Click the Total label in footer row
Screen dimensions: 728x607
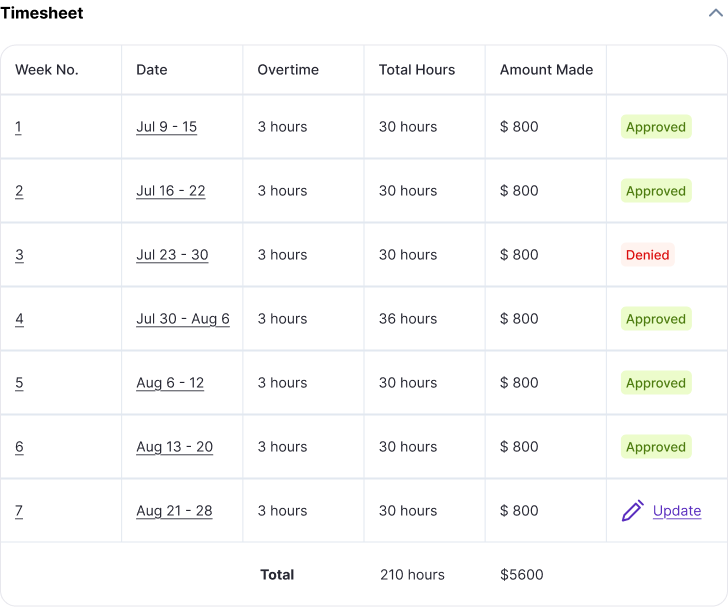pos(277,575)
